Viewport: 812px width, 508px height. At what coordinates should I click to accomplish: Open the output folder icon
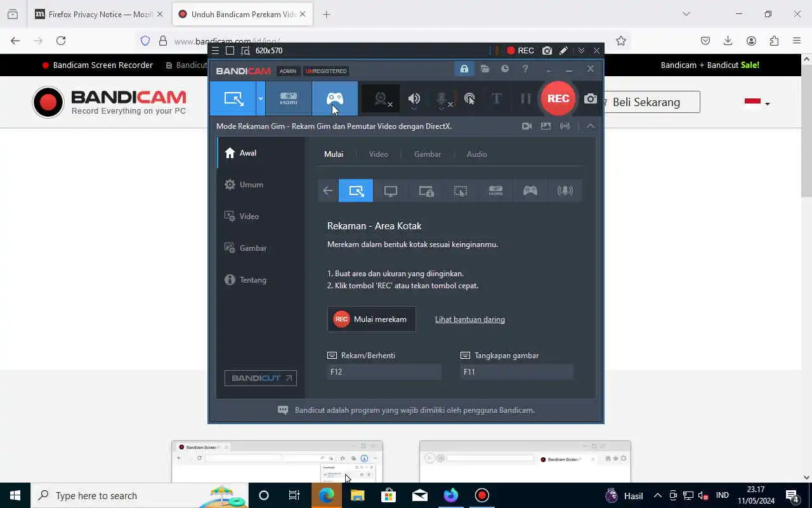pyautogui.click(x=485, y=69)
